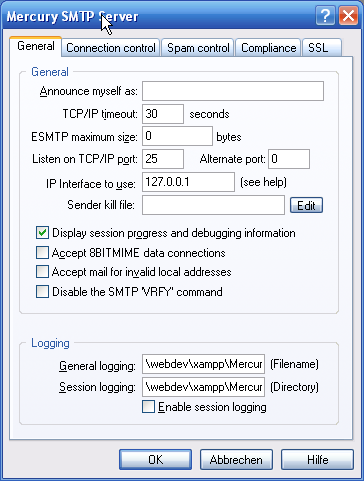Click the Session logging directory field
364x481 pixels.
coord(203,387)
